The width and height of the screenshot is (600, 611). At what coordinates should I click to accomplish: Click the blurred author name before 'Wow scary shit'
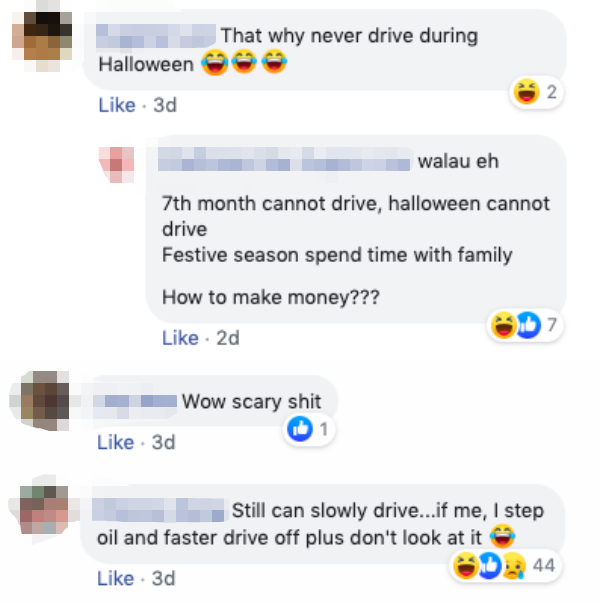135,401
